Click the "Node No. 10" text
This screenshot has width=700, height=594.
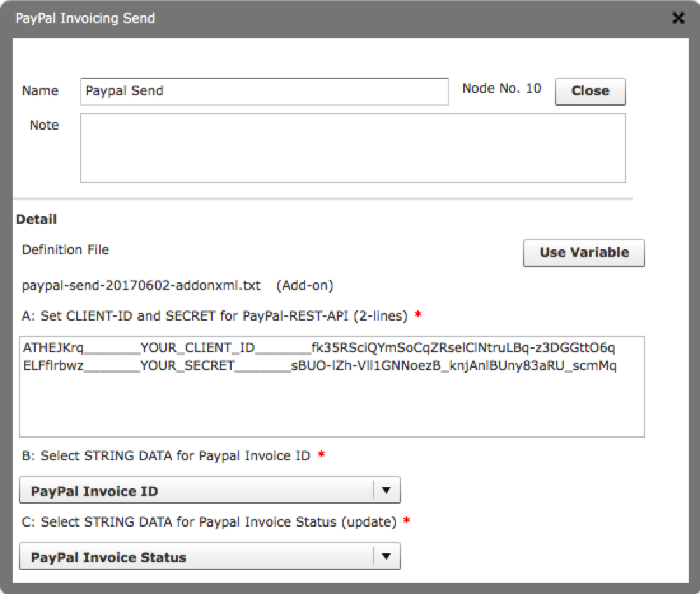click(501, 88)
